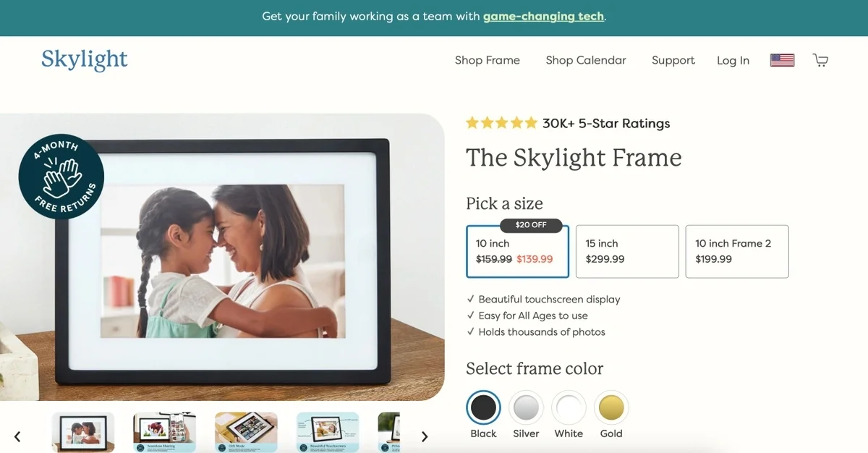View the Gift Mode thumbnail image
Viewport: 868px width, 453px height.
[x=246, y=432]
